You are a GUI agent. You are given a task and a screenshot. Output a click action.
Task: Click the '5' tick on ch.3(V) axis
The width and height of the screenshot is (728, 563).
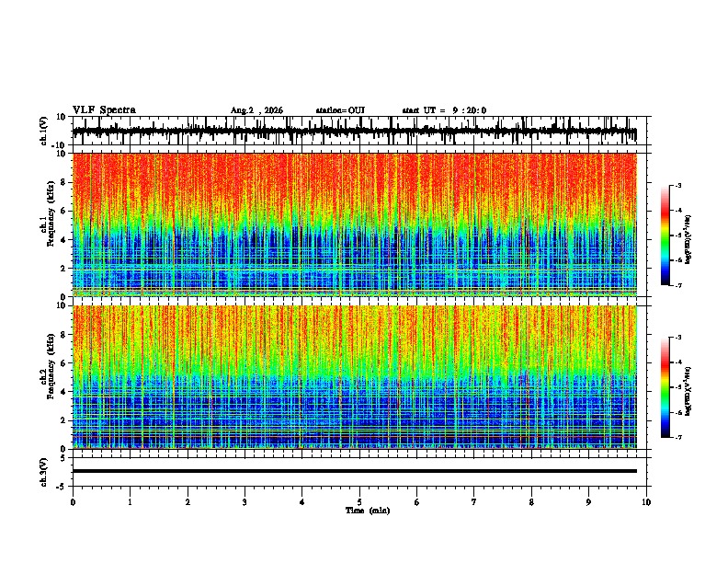coord(63,458)
